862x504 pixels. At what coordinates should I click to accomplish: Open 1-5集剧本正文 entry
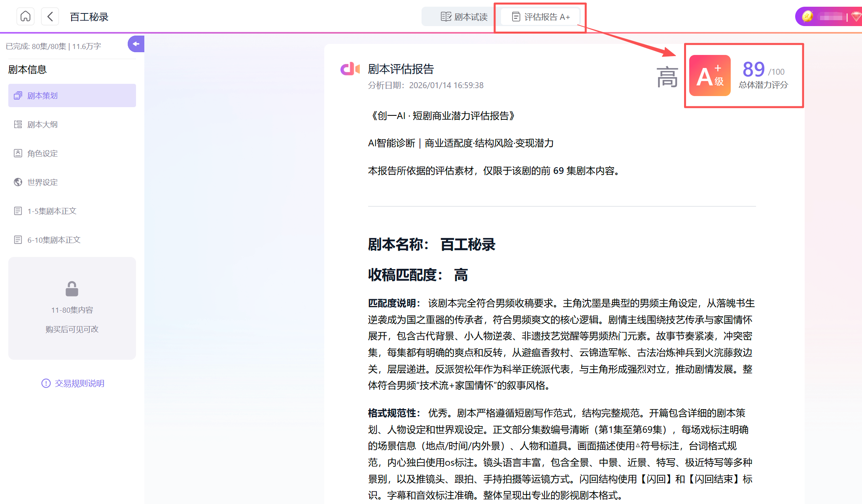tap(51, 211)
